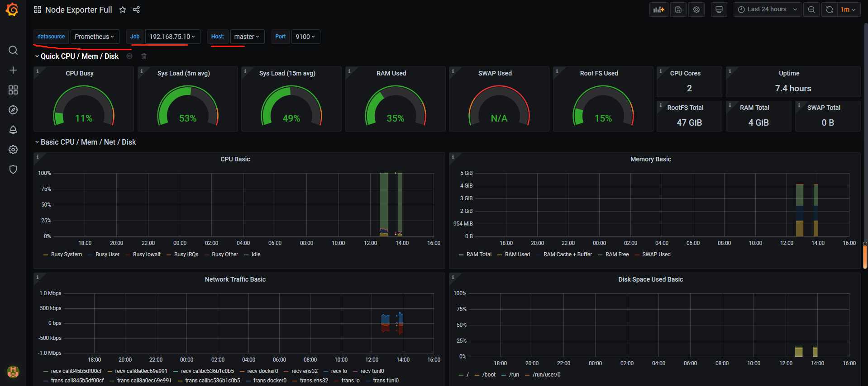Viewport: 868px width, 386px height.
Task: Open the Alerting bell icon
Action: 13,130
